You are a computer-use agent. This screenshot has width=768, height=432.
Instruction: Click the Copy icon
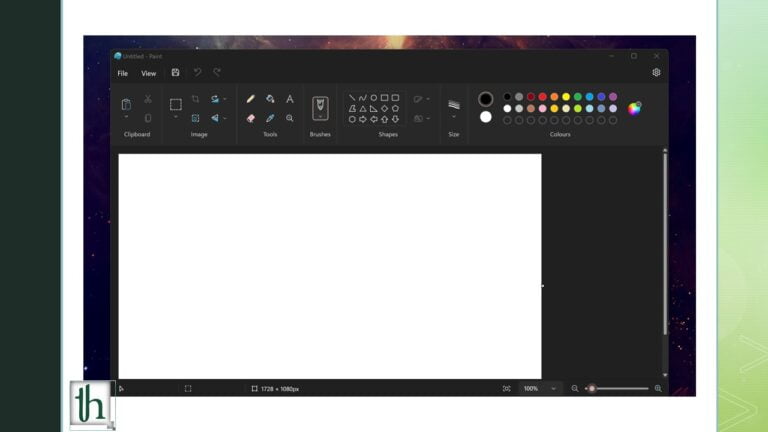(148, 118)
